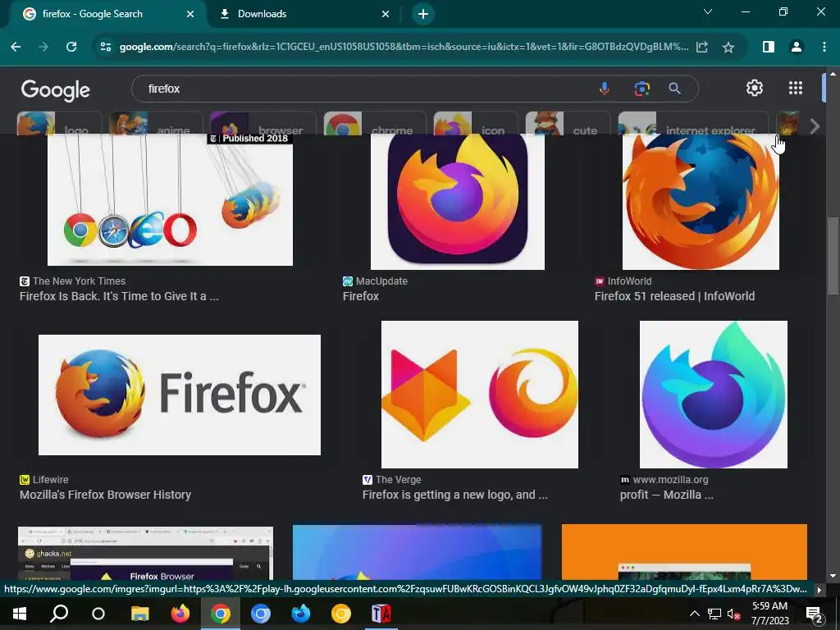Launch Waterfox blue fox taskbar icon
The height and width of the screenshot is (630, 840).
point(300,614)
